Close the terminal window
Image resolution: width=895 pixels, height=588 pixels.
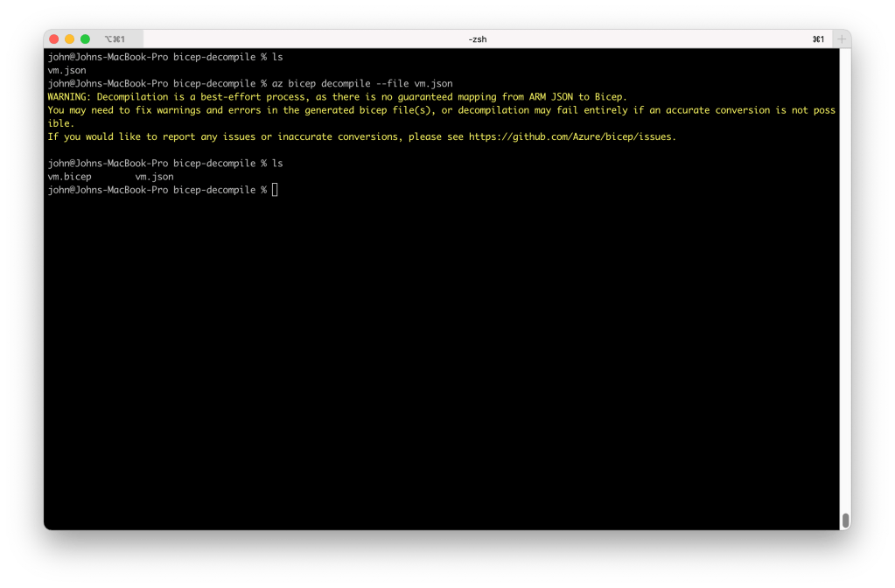click(53, 39)
